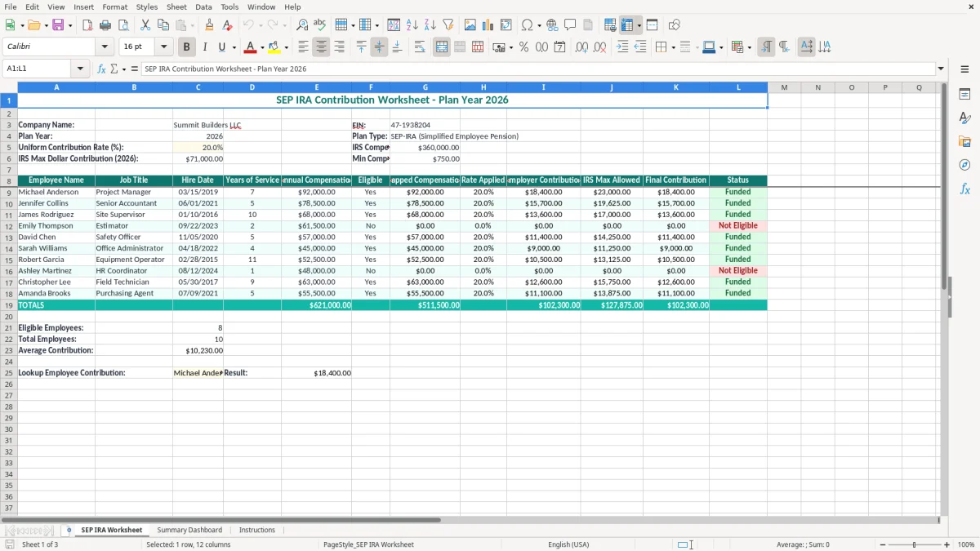The width and height of the screenshot is (980, 551).
Task: Click Sidebar Settings hamburger button
Action: (x=964, y=69)
